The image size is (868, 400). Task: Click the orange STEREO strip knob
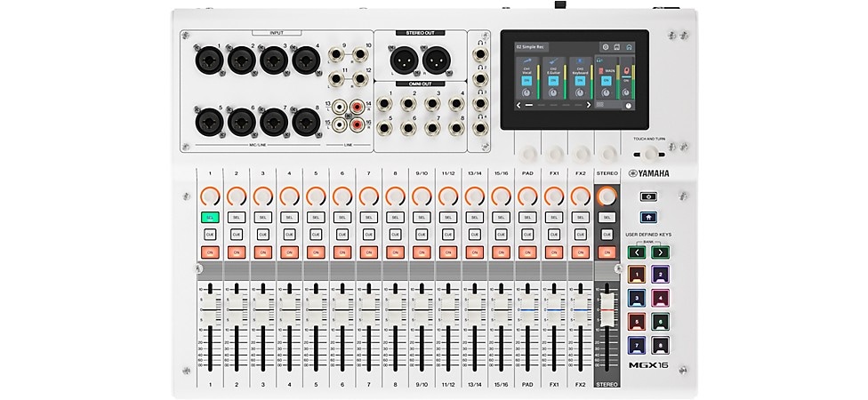tap(607, 196)
